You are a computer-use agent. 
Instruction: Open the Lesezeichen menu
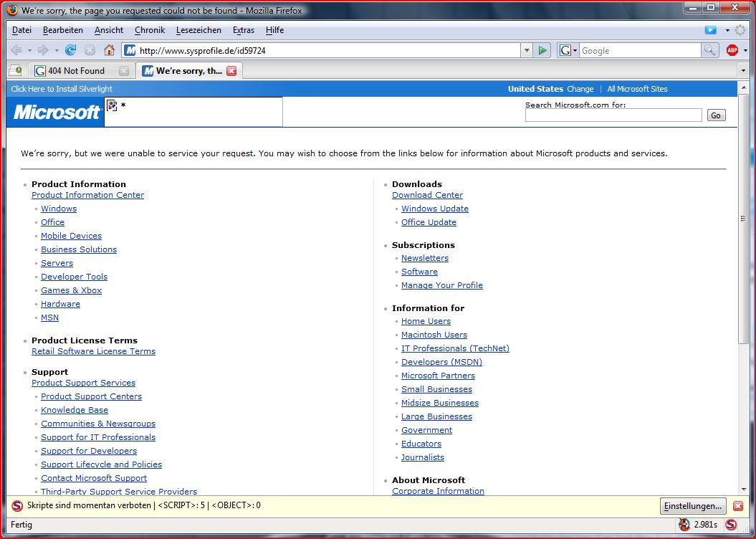click(198, 30)
